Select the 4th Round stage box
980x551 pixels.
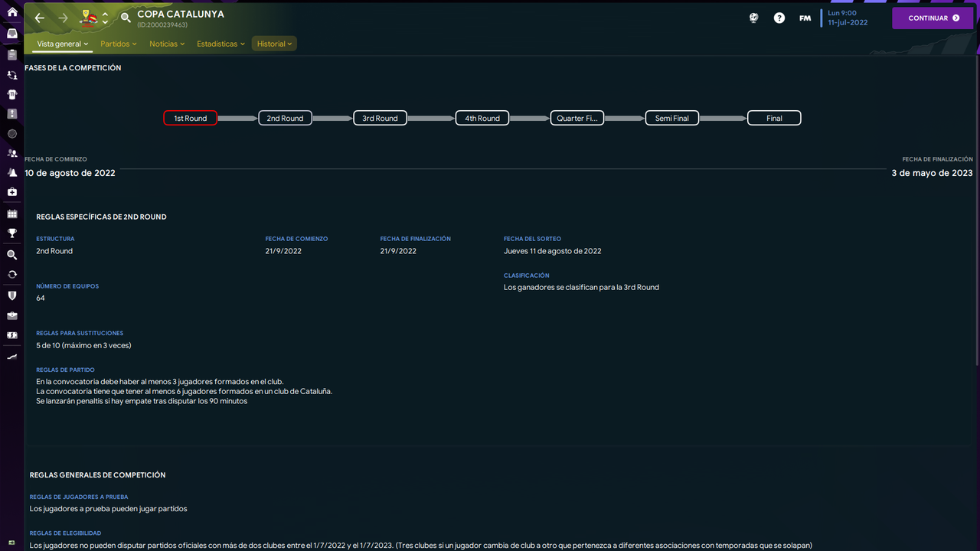[x=482, y=118]
